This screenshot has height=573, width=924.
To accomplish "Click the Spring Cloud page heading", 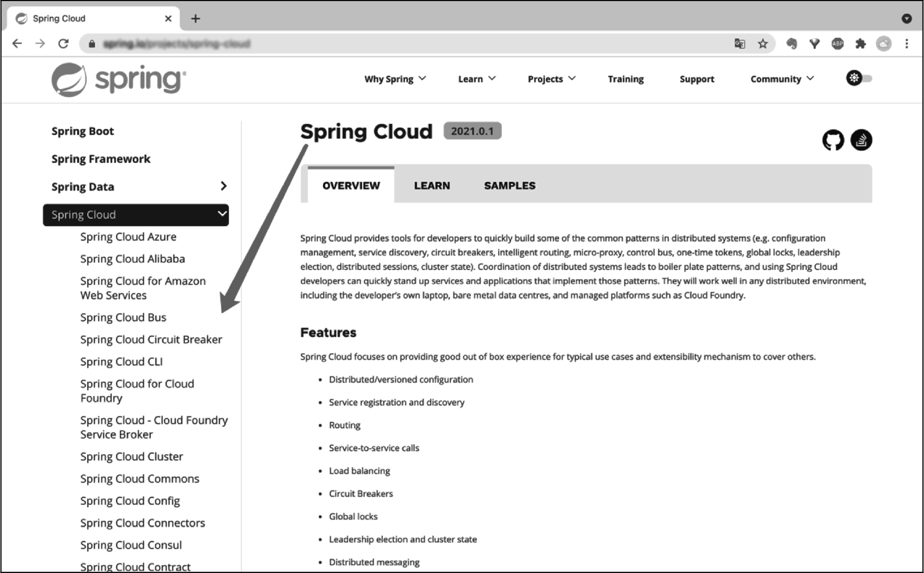I will pyautogui.click(x=366, y=132).
